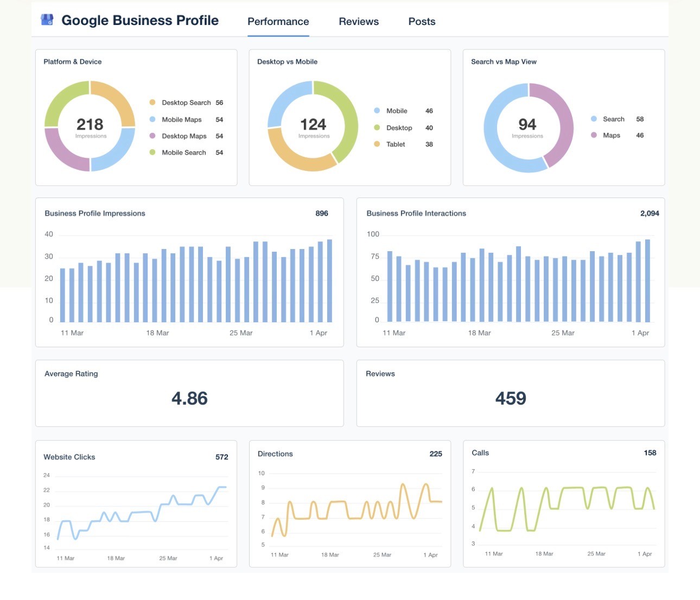Click the 896 impressions total
The width and height of the screenshot is (700, 600).
tap(322, 213)
